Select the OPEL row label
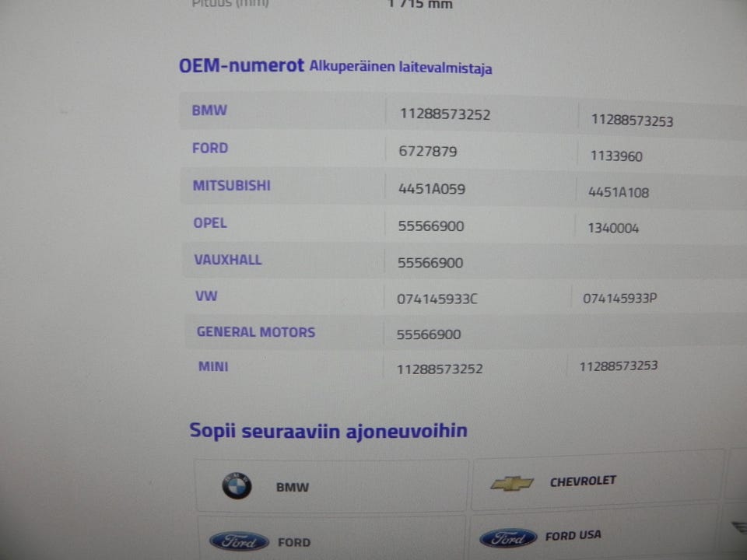Screen dimensions: 747x560 click(210, 223)
